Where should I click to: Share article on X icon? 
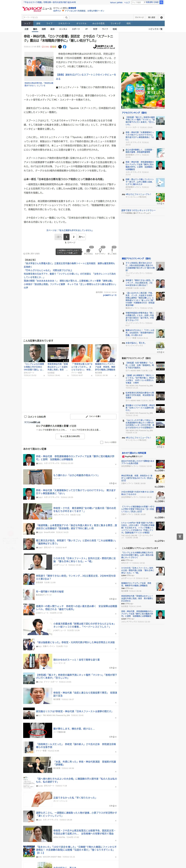(x=60, y=47)
